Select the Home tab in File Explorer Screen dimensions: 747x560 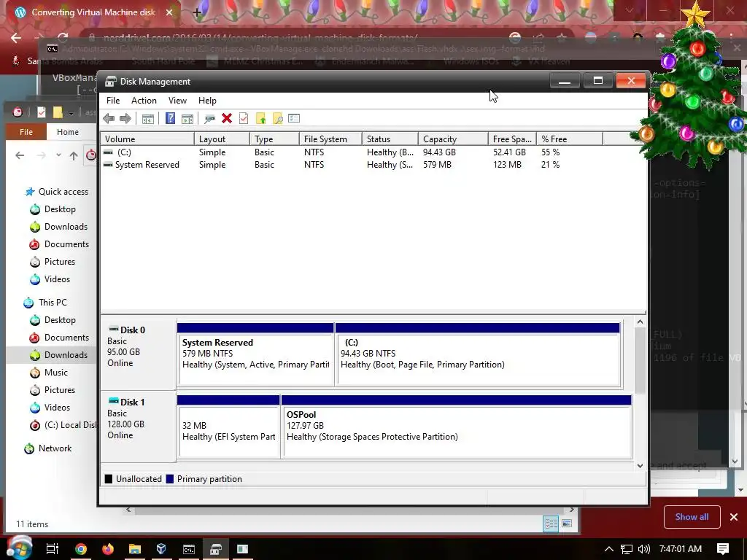pyautogui.click(x=68, y=132)
